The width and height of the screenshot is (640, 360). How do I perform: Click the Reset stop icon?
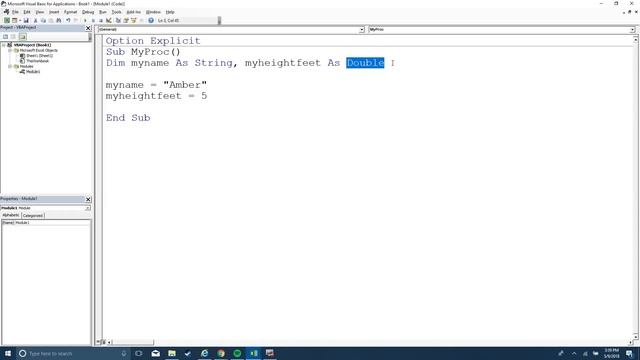(x=101, y=20)
